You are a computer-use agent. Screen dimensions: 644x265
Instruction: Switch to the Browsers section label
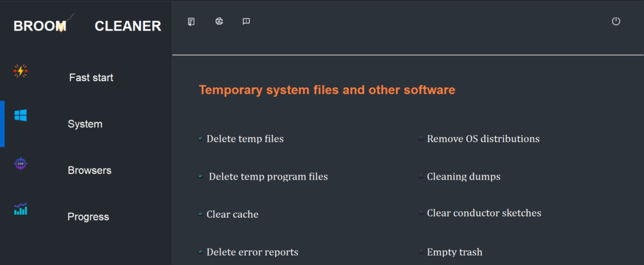89,170
